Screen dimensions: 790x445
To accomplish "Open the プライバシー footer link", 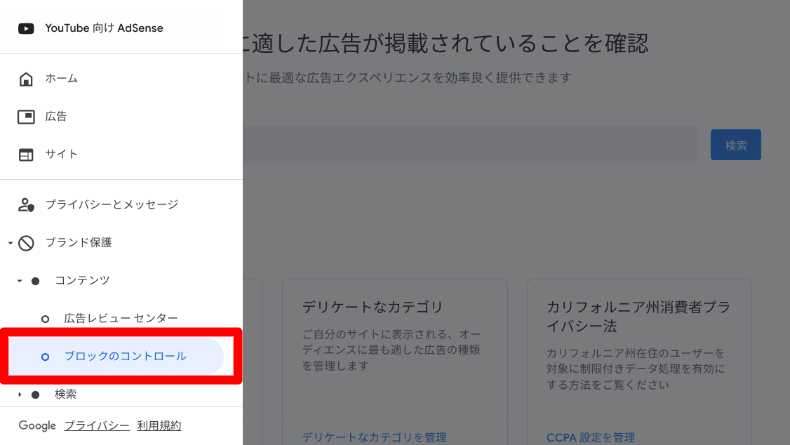I will click(97, 425).
